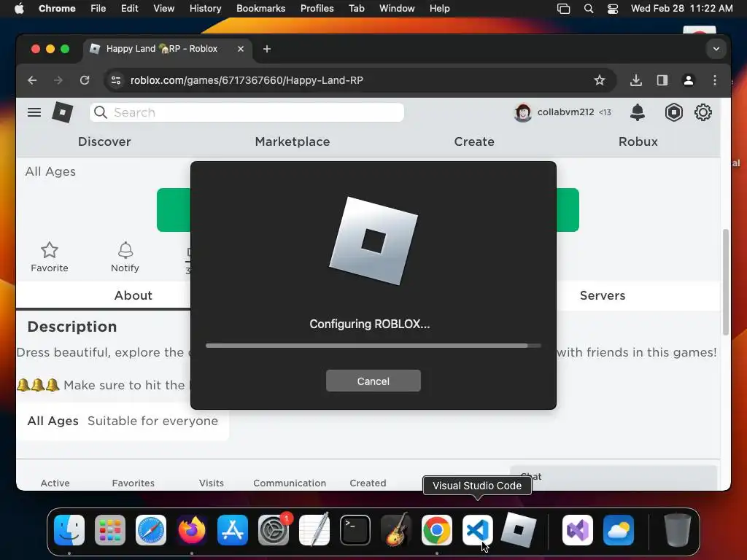Image resolution: width=747 pixels, height=560 pixels.
Task: Open the Roblox hamburger navigation menu
Action: point(34,112)
